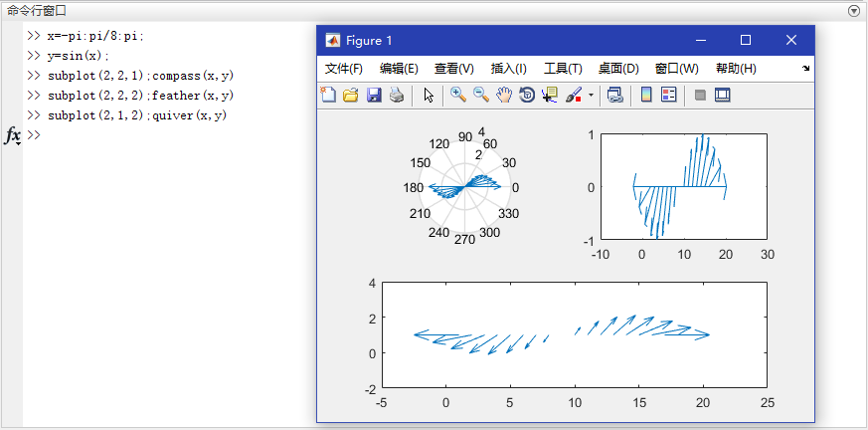Click the 30 x-axis label of feather plot
The height and width of the screenshot is (430, 868).
768,255
